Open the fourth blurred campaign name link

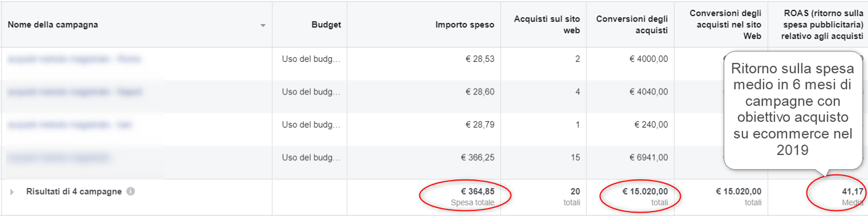[58, 157]
